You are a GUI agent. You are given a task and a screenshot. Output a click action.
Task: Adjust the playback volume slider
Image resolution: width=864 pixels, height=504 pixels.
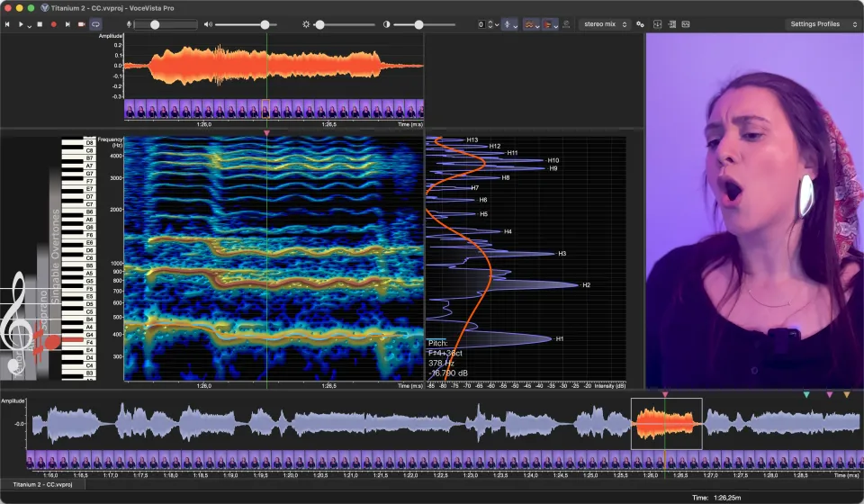tap(246, 24)
